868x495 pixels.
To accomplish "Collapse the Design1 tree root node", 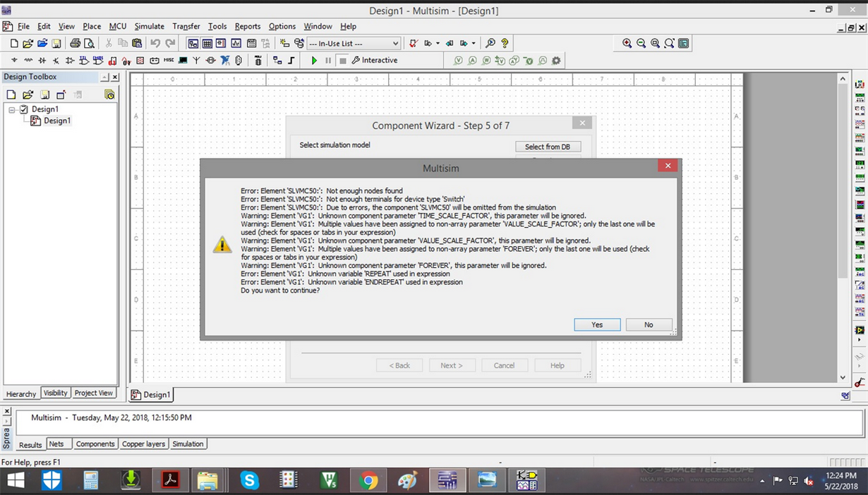I will [12, 109].
